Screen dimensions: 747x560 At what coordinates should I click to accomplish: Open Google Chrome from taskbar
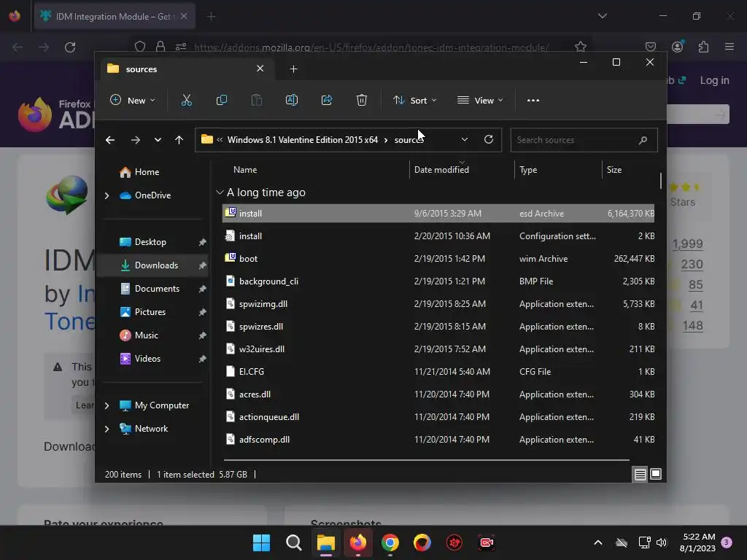pyautogui.click(x=390, y=542)
